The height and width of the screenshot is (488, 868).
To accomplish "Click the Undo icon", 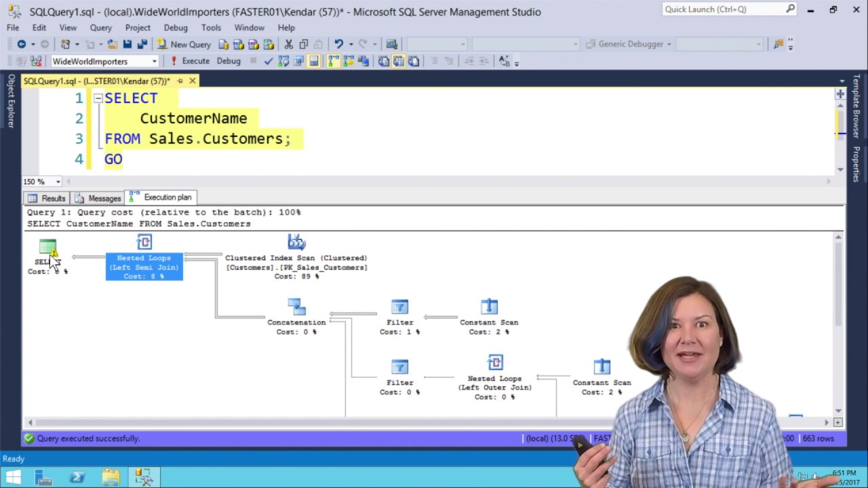I will (338, 44).
